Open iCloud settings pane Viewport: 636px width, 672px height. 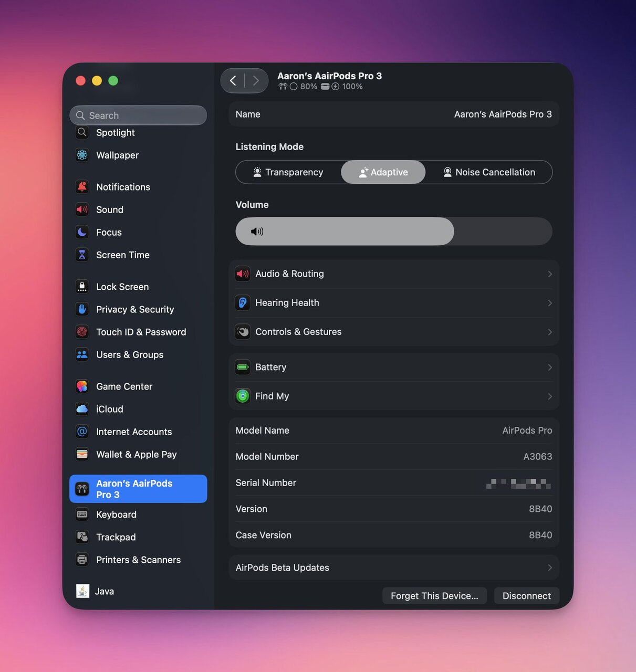138,409
